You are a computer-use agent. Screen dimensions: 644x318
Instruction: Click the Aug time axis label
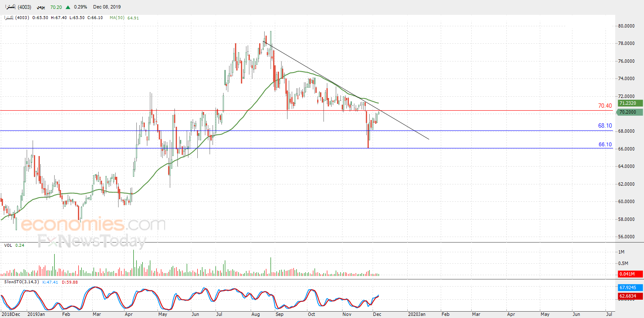255,314
